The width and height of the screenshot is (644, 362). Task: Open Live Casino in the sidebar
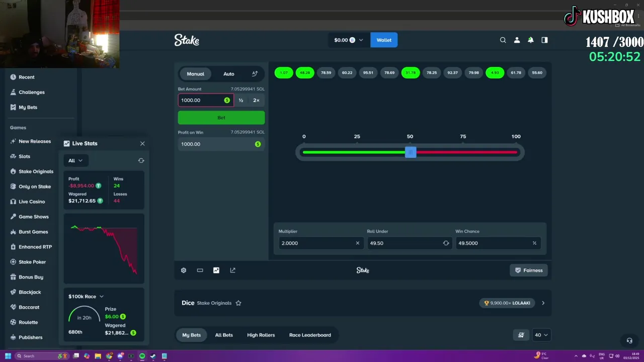[x=27, y=202]
